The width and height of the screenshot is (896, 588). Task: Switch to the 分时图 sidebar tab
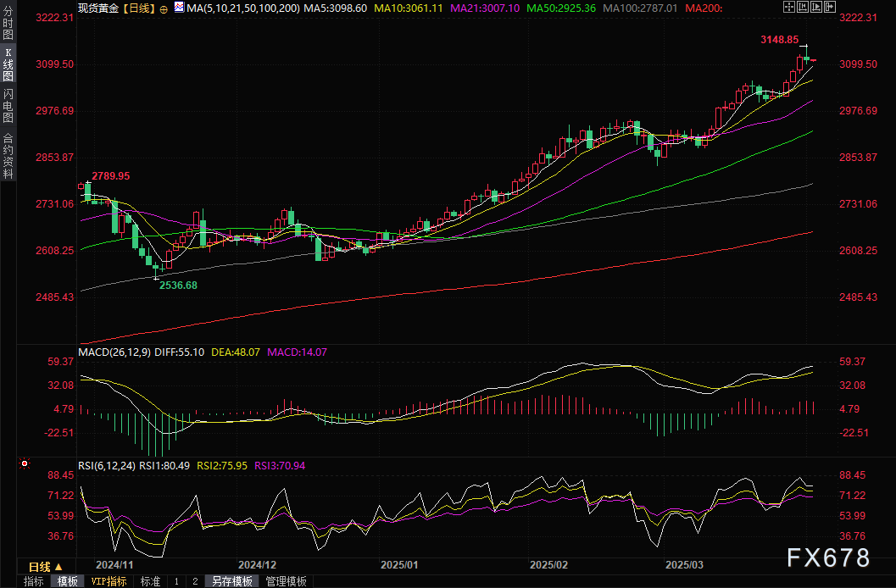8,29
